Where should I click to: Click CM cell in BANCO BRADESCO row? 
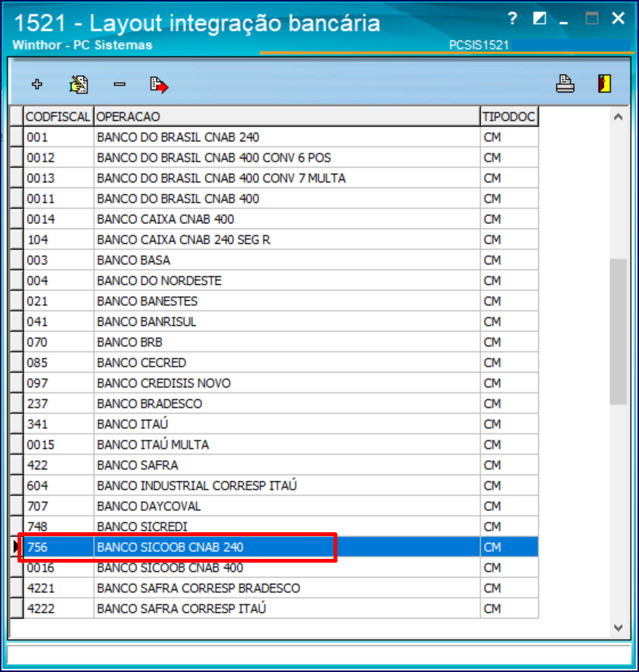coord(510,404)
